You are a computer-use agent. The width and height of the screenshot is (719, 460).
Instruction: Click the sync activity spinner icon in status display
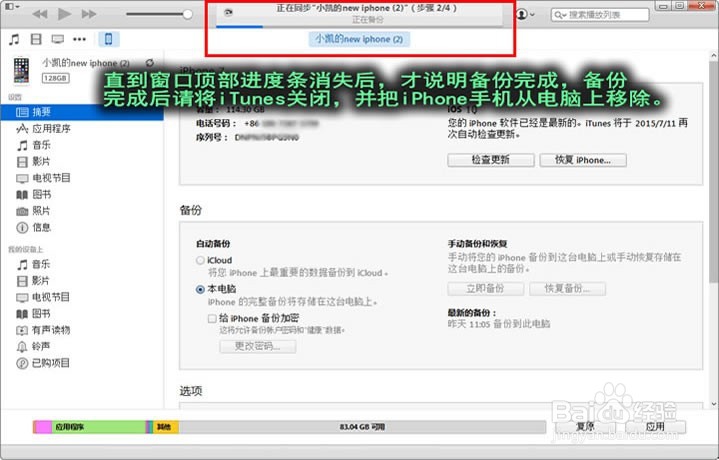click(228, 12)
